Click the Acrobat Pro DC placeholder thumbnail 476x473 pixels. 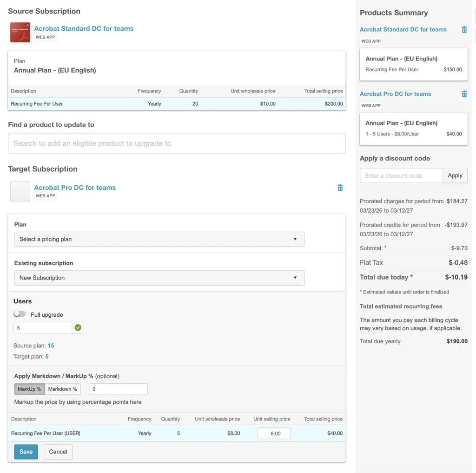pyautogui.click(x=20, y=191)
